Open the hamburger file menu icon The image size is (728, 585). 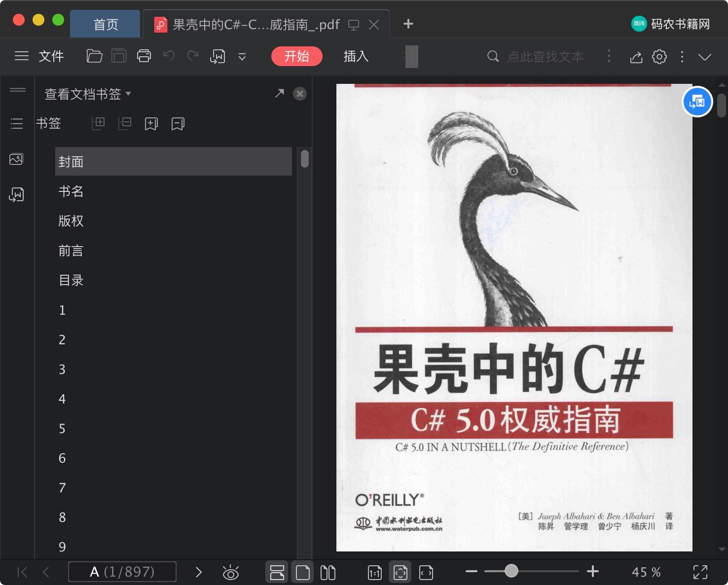coord(21,56)
